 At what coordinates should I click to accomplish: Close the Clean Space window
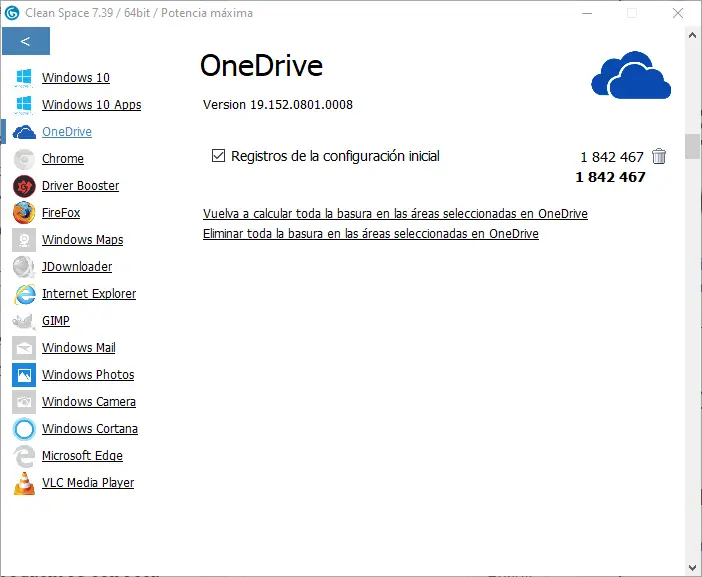point(678,13)
